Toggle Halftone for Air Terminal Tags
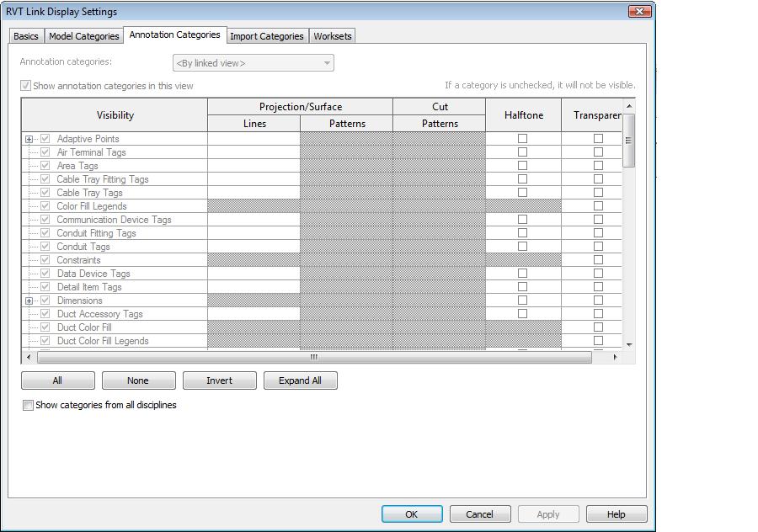Viewport: 758px width, 532px height. click(x=522, y=152)
